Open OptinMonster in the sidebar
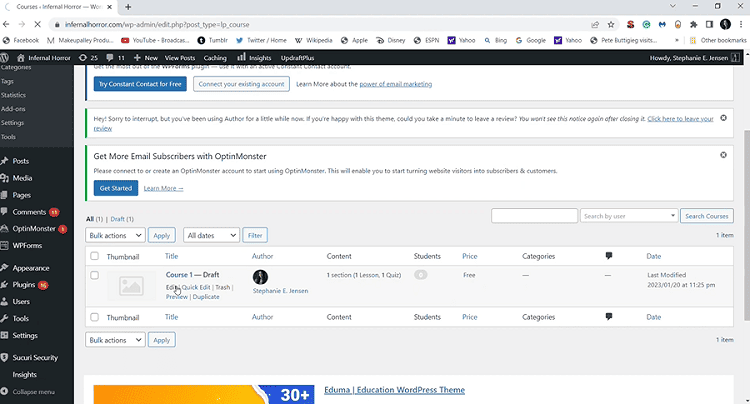The height and width of the screenshot is (404, 750). [x=33, y=229]
